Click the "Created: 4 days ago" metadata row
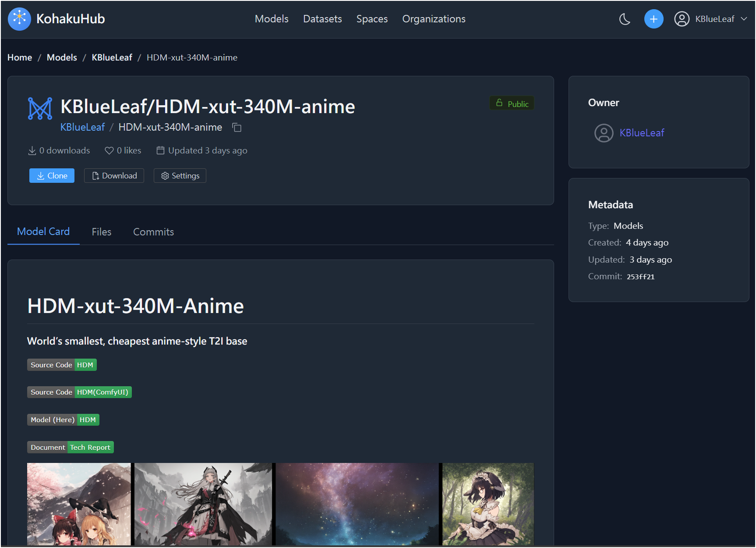The height and width of the screenshot is (548, 756). (x=628, y=242)
